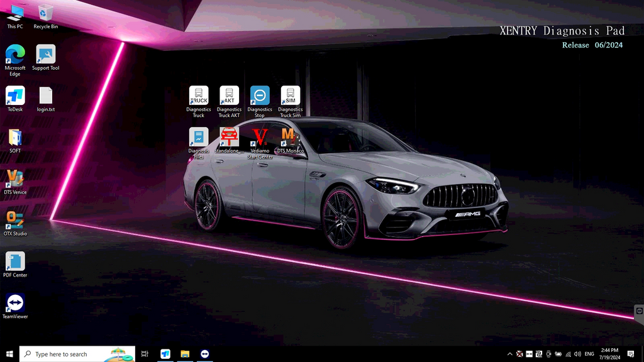Screen dimensions: 644x362
Task: Open the Diagnostics Truck shortcut
Action: tap(199, 96)
